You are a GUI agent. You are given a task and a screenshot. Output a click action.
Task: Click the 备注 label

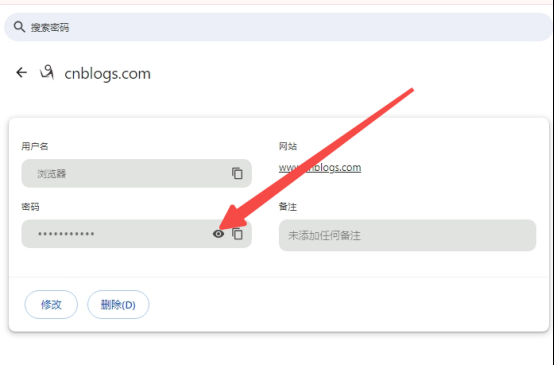point(288,206)
